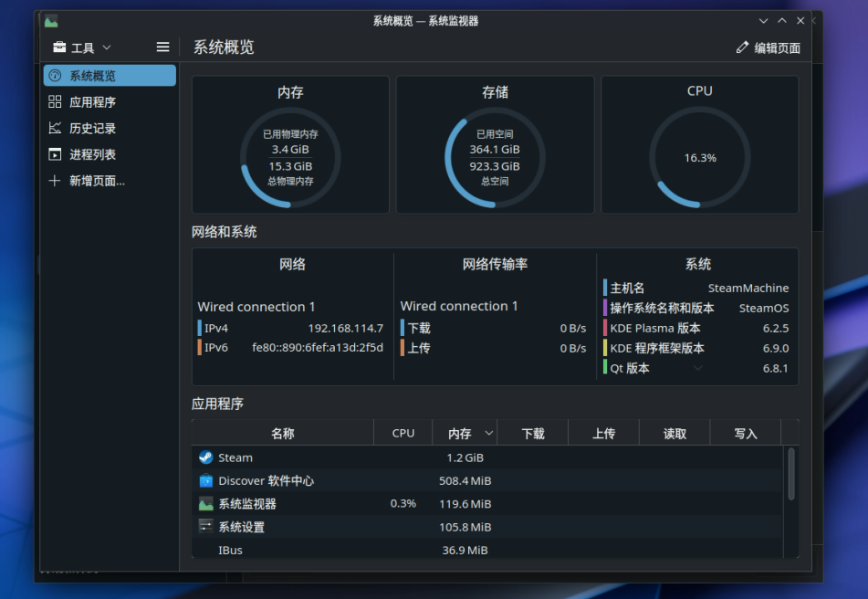Click the 系统概览 gauge icon in the sidebar
This screenshot has height=599, width=868.
[x=55, y=76]
